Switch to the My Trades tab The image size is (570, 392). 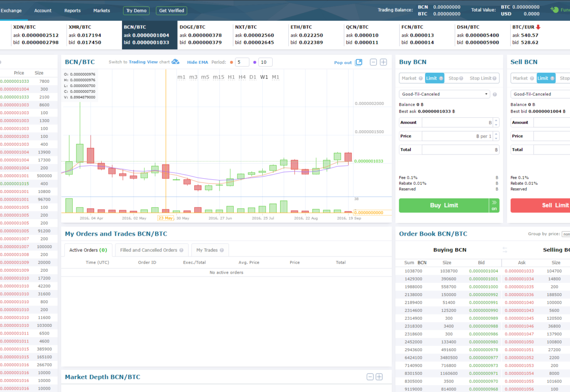tap(210, 250)
